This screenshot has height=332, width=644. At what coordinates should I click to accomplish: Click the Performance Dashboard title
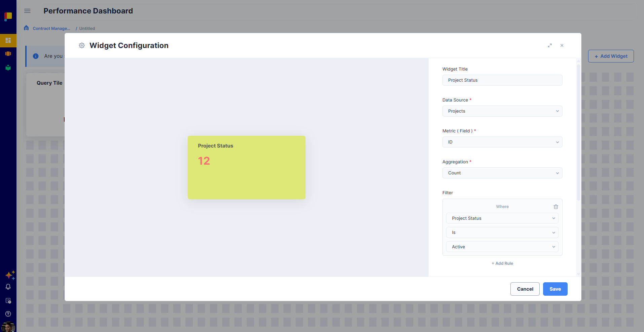pyautogui.click(x=88, y=11)
